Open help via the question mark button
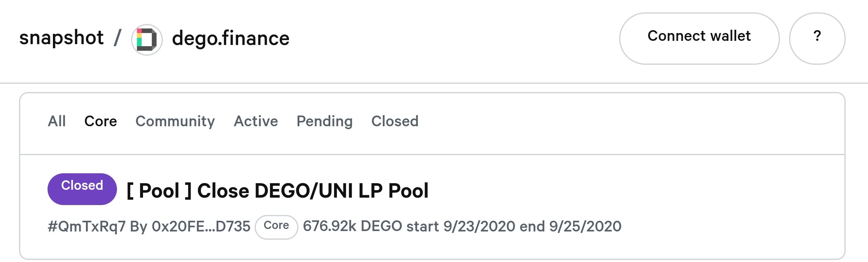This screenshot has width=868, height=262. pyautogui.click(x=817, y=38)
